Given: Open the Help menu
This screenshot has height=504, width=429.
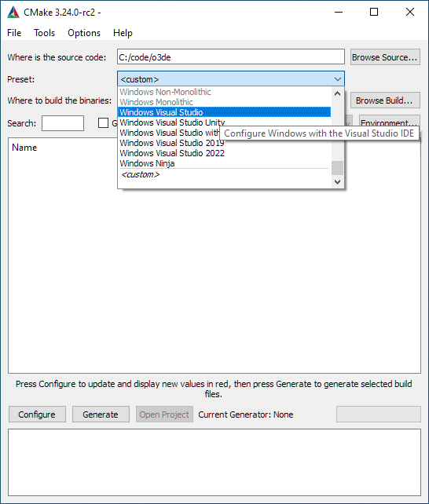Looking at the screenshot, I should point(123,33).
